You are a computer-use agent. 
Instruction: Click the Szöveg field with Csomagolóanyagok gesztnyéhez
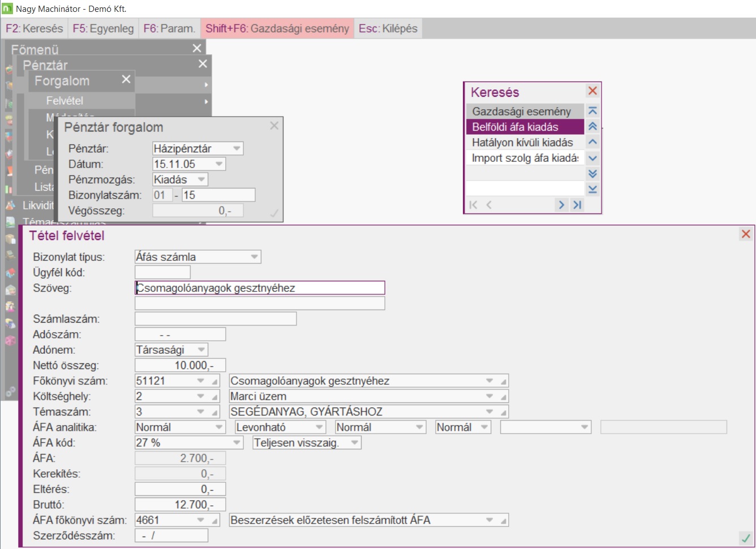(260, 288)
